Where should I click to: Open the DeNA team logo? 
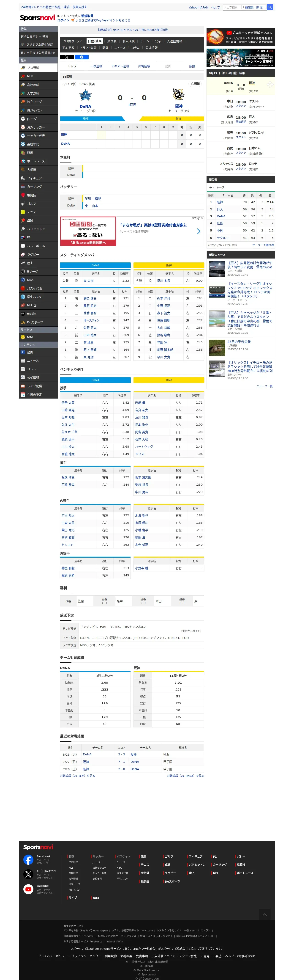pos(85,95)
